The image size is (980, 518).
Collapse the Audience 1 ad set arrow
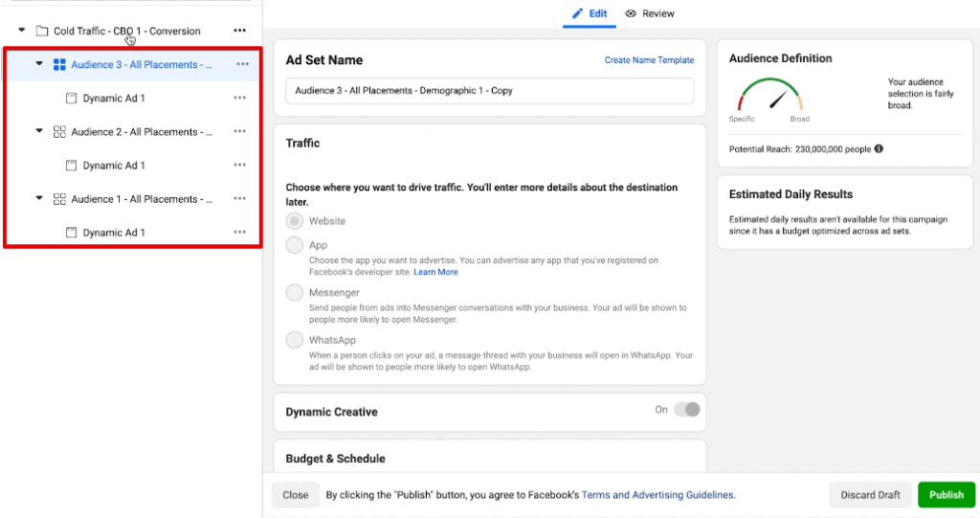point(39,199)
